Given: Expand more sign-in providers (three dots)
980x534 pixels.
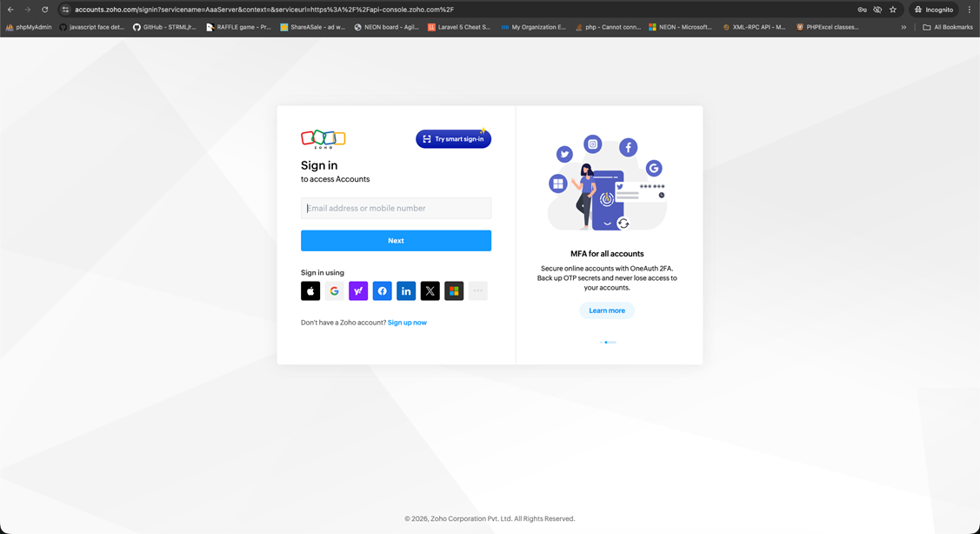Looking at the screenshot, I should point(477,291).
